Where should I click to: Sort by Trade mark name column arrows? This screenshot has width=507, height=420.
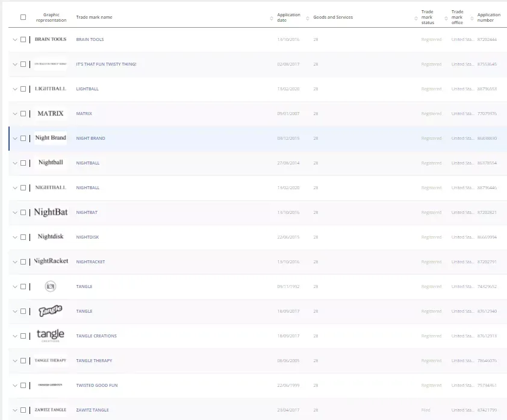[272, 17]
